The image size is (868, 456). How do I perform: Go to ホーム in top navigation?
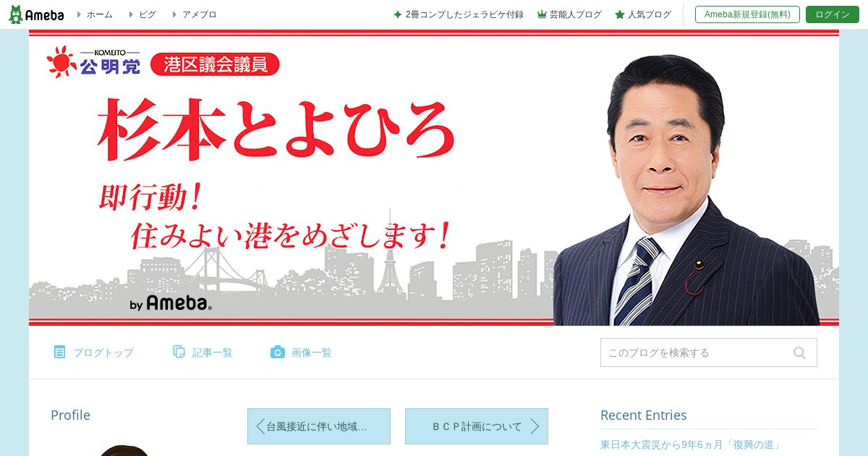[100, 14]
